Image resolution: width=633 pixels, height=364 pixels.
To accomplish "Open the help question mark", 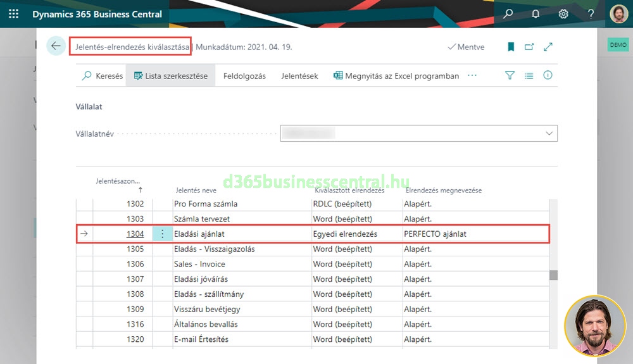I will click(x=591, y=14).
